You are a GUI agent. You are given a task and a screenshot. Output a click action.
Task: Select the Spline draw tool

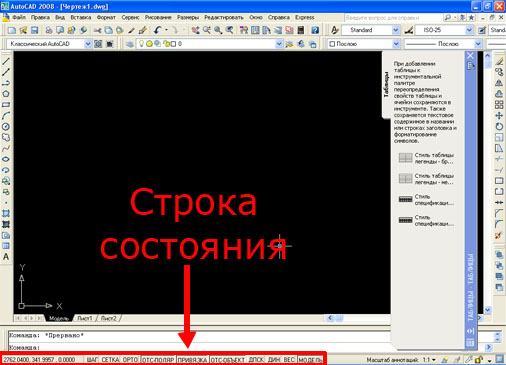point(6,148)
